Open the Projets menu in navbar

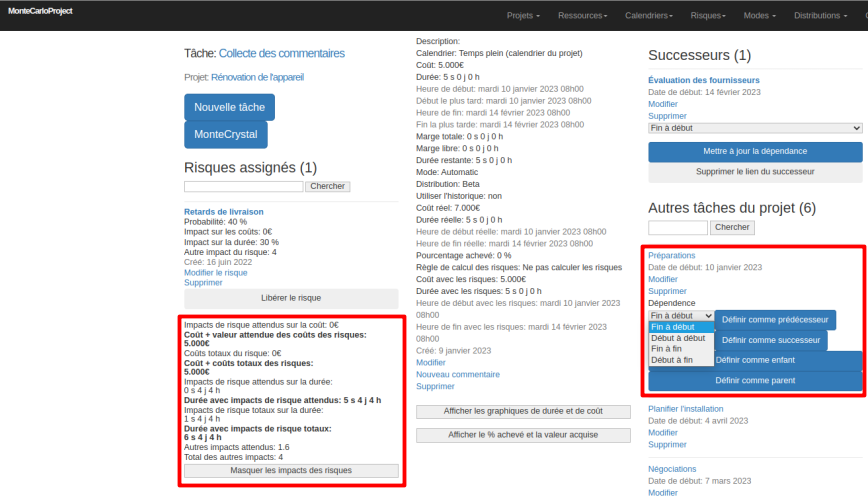pyautogui.click(x=523, y=16)
